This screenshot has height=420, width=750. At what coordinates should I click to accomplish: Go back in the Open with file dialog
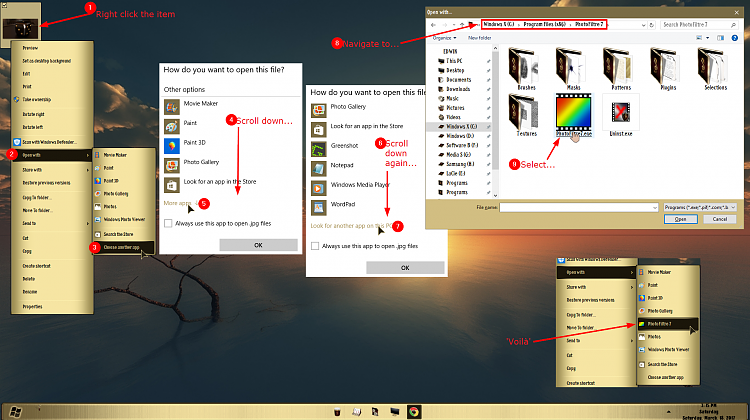tap(433, 25)
